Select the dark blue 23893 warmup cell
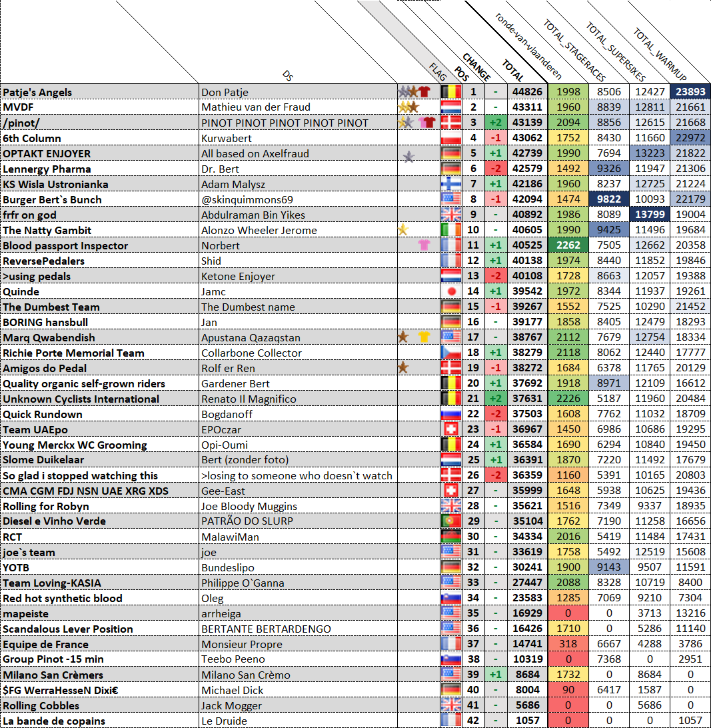 tap(690, 92)
